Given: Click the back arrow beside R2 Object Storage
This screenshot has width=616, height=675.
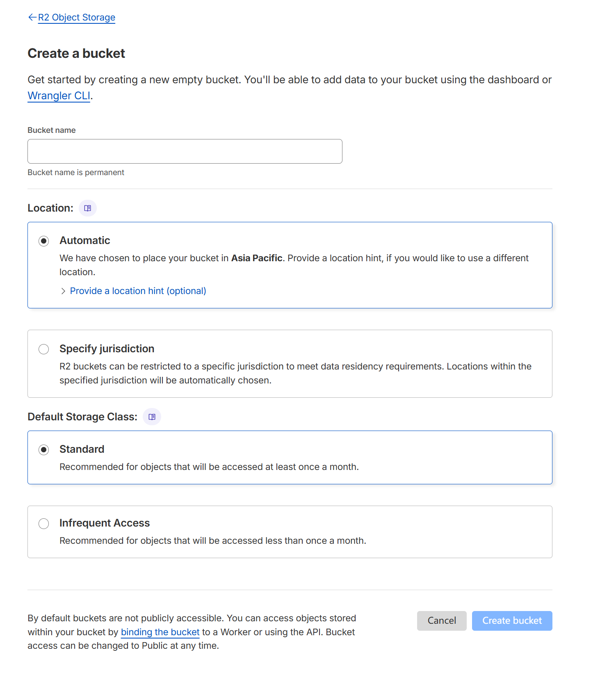Looking at the screenshot, I should coord(32,17).
